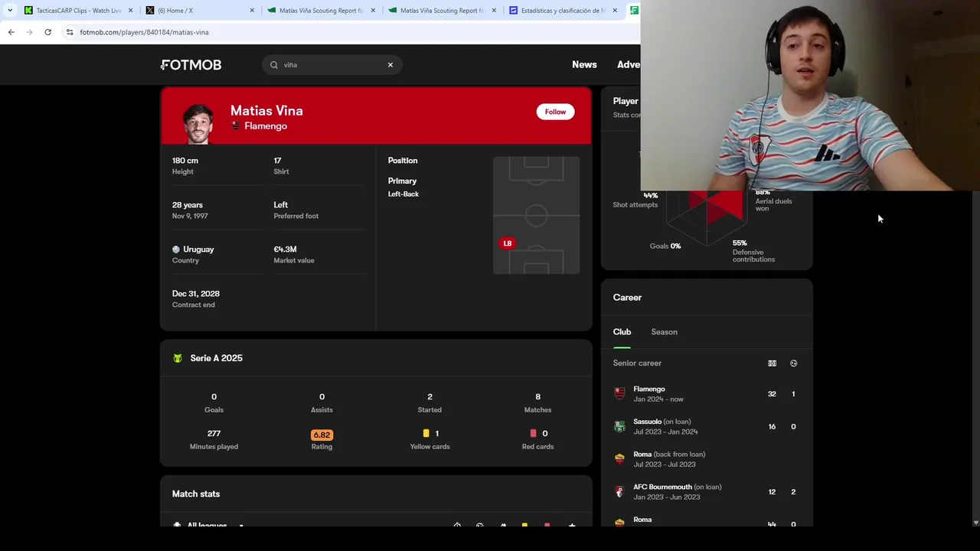The image size is (980, 551).
Task: Follow Matias Vina
Action: [555, 112]
